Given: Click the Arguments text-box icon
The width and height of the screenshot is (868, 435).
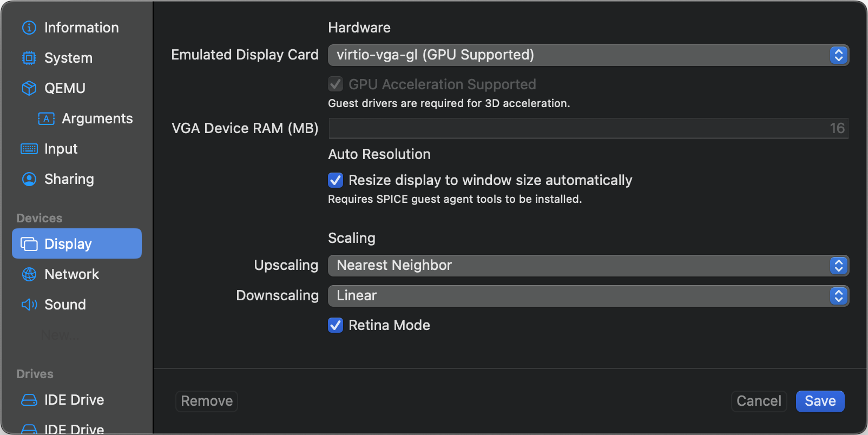Looking at the screenshot, I should 47,118.
